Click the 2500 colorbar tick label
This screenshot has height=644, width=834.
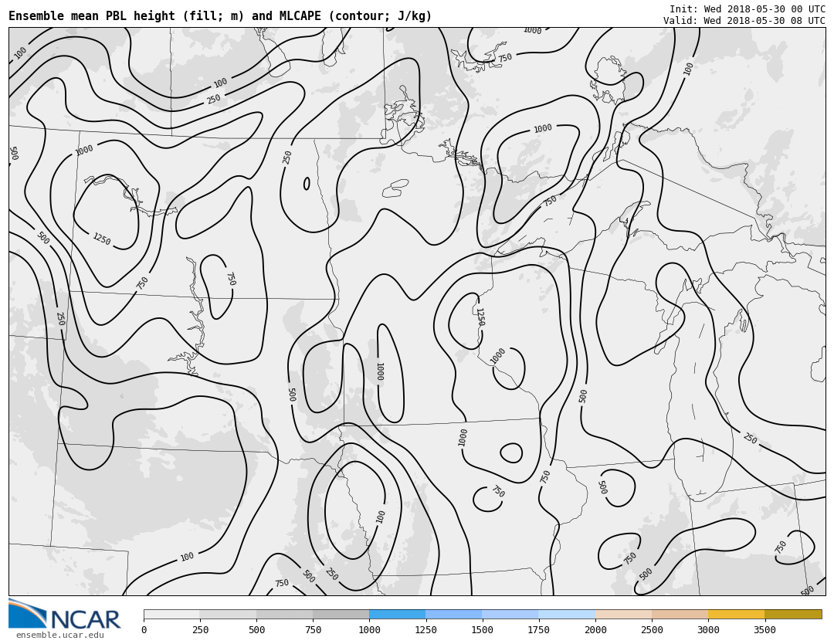[x=652, y=630]
